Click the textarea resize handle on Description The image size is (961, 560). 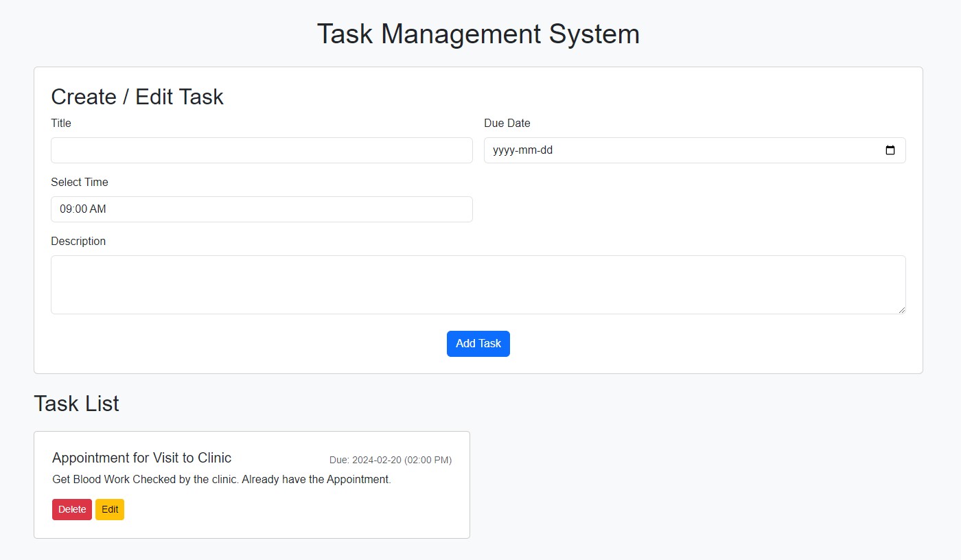click(x=901, y=310)
